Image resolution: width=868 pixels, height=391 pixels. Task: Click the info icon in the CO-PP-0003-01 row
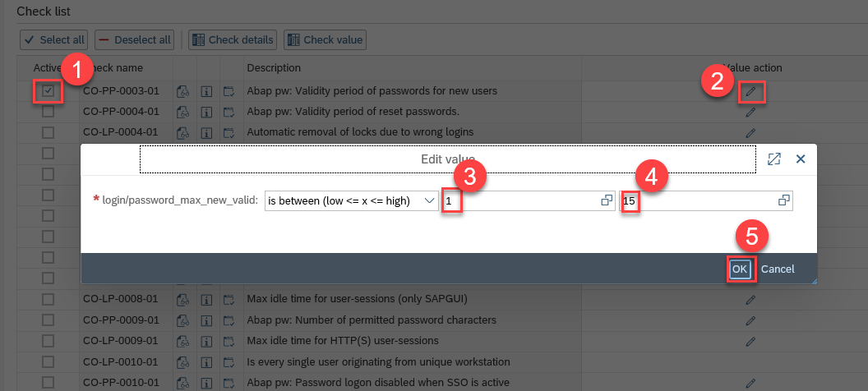207,91
